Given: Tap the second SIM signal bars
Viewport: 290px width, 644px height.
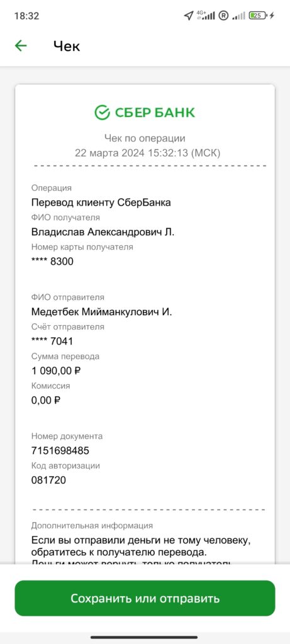Looking at the screenshot, I should pos(238,16).
